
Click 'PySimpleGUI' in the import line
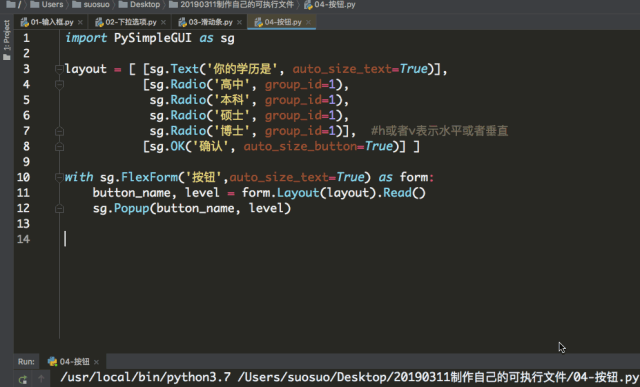tap(153, 38)
